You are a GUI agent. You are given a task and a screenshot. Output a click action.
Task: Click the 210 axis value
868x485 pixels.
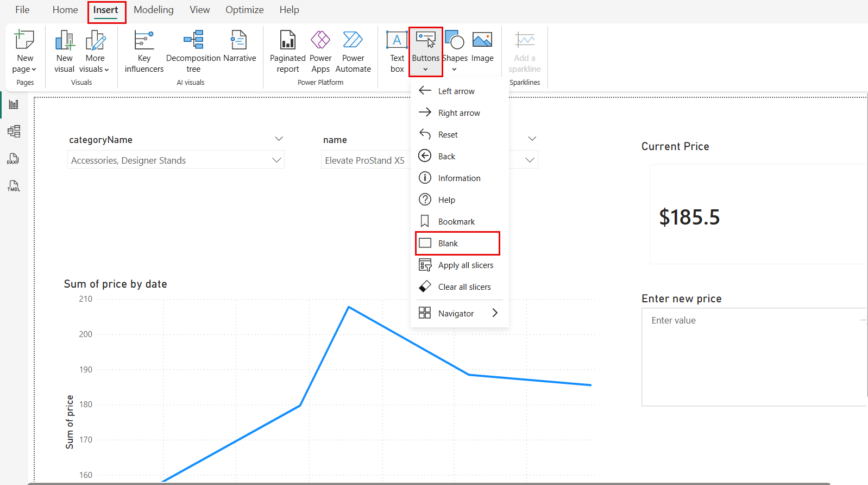tap(86, 299)
